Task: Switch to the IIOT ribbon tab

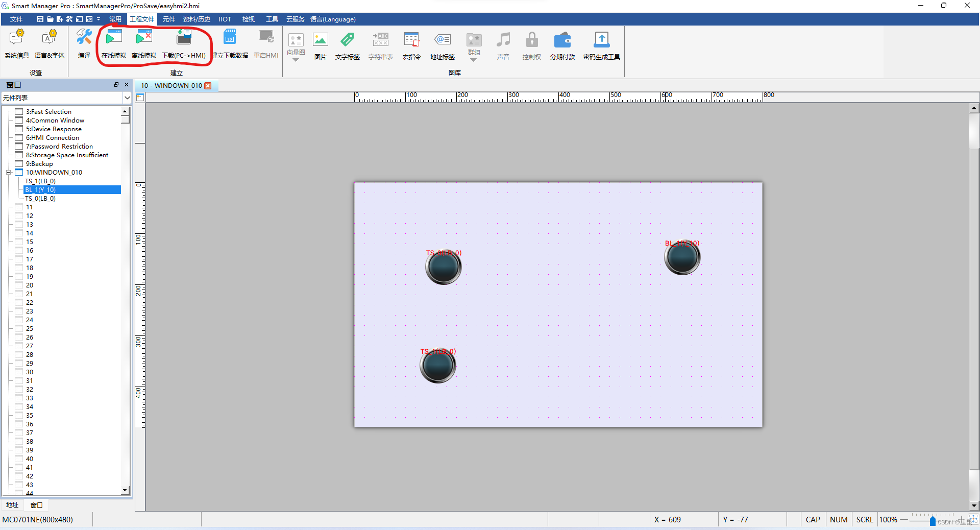Action: click(225, 19)
